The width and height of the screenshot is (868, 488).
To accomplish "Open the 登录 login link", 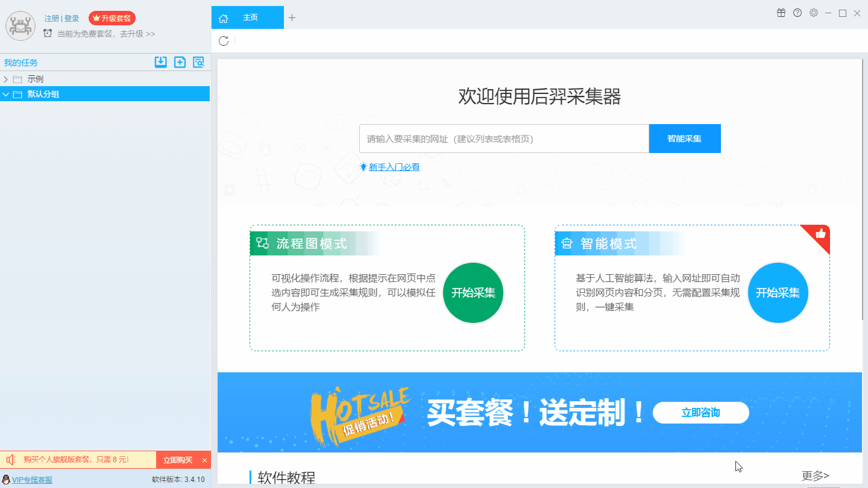I will 72,18.
